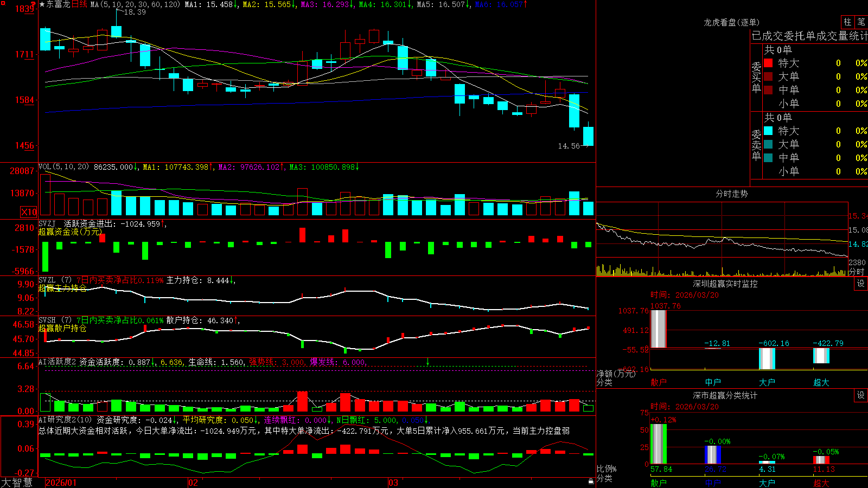Image resolution: width=868 pixels, height=488 pixels.
Task: Click cyan swatch for 委卖单 特大
Action: click(x=768, y=131)
